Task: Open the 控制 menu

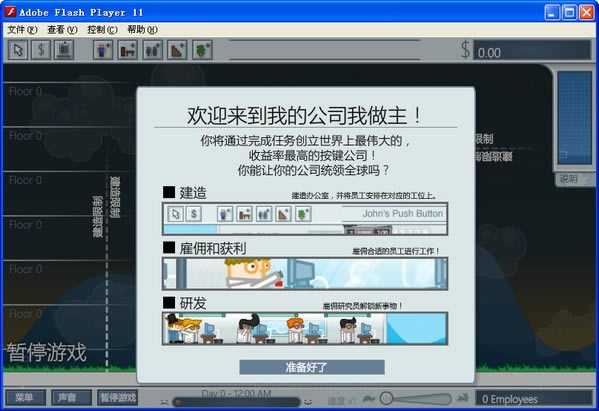Action: [x=102, y=29]
